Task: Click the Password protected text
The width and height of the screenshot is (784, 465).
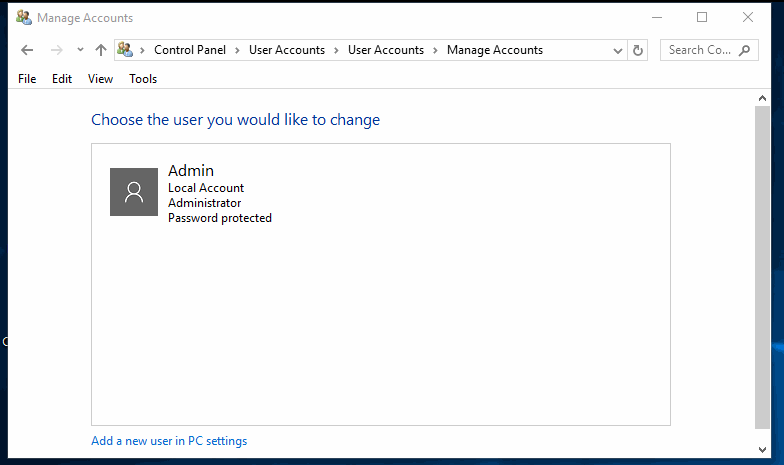Action: pyautogui.click(x=220, y=218)
